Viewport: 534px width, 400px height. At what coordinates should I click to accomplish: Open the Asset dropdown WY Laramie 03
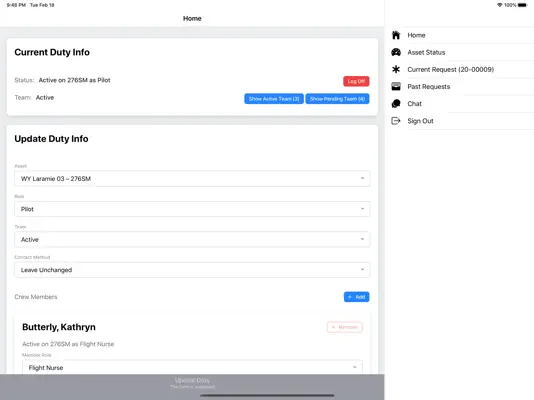point(192,178)
